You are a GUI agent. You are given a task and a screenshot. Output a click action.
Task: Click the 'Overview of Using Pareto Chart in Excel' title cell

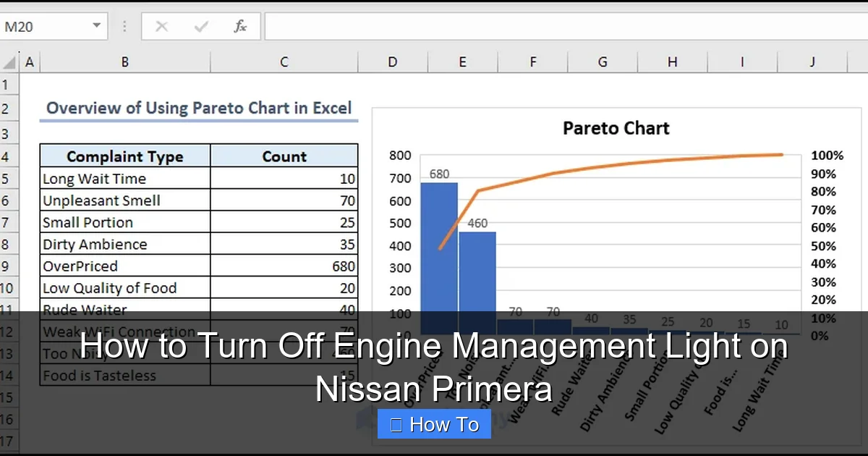[199, 109]
